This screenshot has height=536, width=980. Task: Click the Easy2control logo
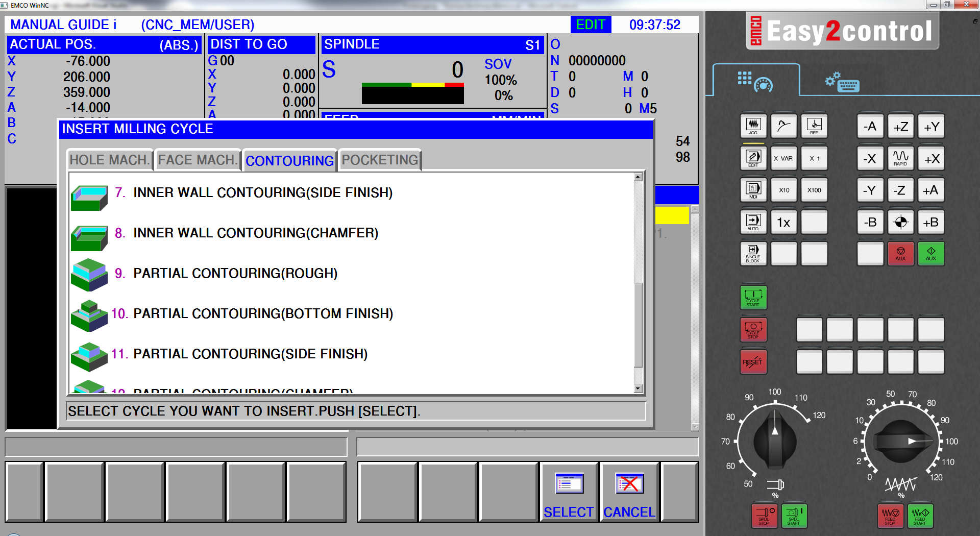click(x=842, y=31)
